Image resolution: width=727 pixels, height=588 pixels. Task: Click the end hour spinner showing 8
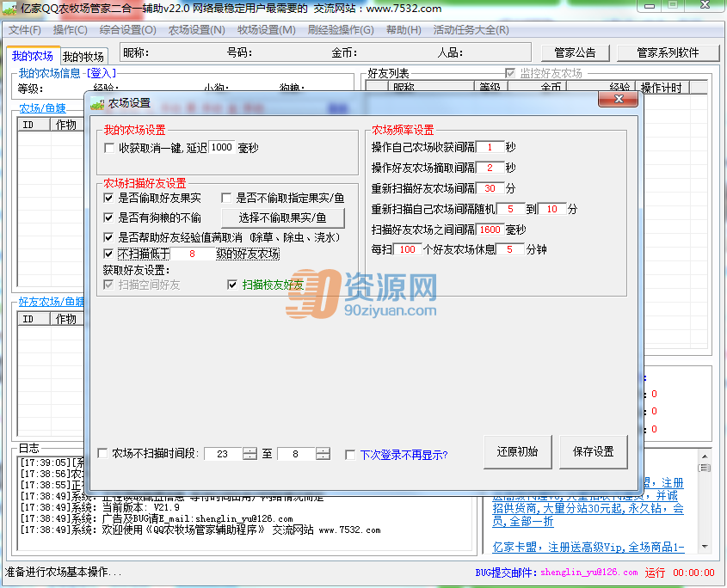[x=323, y=454]
